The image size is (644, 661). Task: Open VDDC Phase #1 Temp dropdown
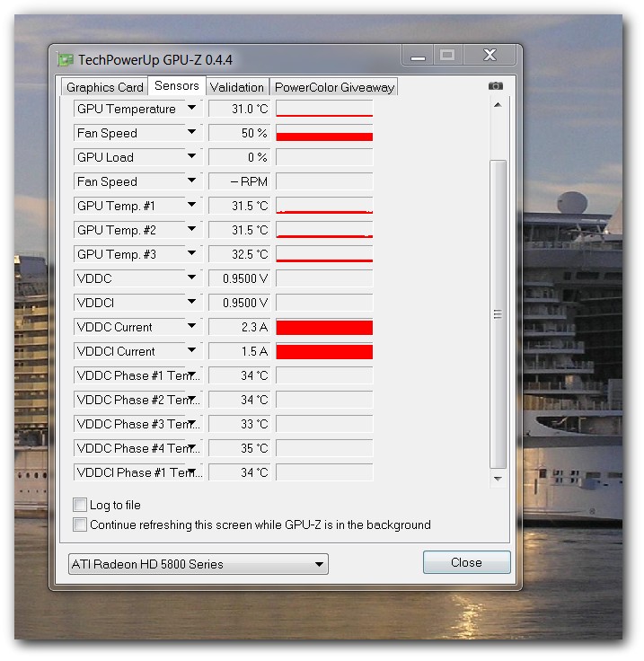[x=192, y=375]
